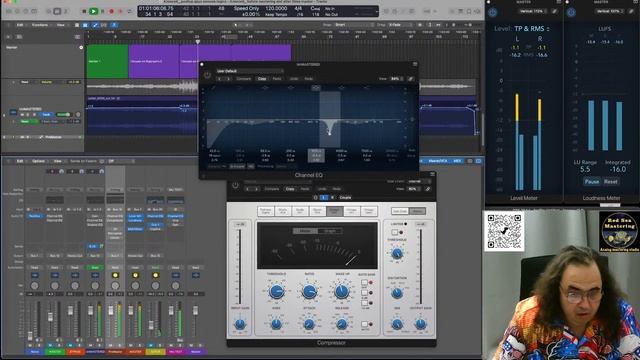The height and width of the screenshot is (360, 640).
Task: Click the compressor Attack knob
Action: click(x=309, y=324)
